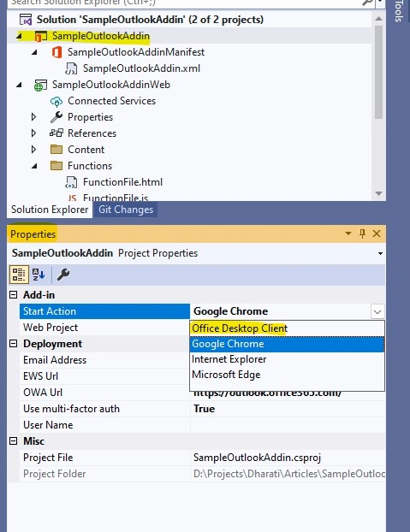Click the JS icon for FunctionFile.js
Screen dimensions: 410x532
pos(72,198)
